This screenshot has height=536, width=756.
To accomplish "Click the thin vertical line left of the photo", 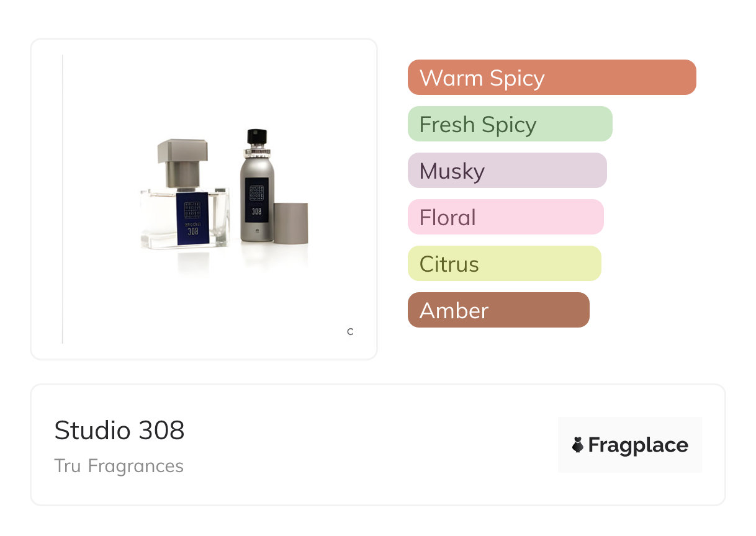I will click(x=63, y=199).
